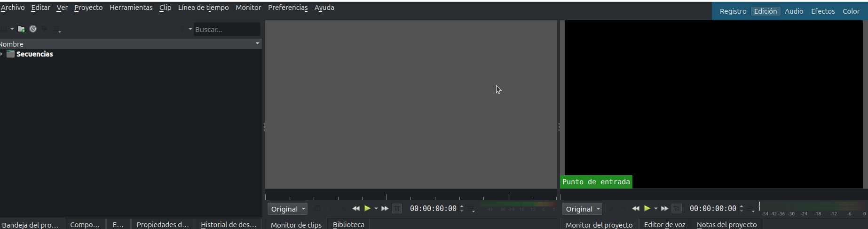This screenshot has height=229, width=868.
Task: Toggle zone crop button in project monitor
Action: pyautogui.click(x=677, y=209)
